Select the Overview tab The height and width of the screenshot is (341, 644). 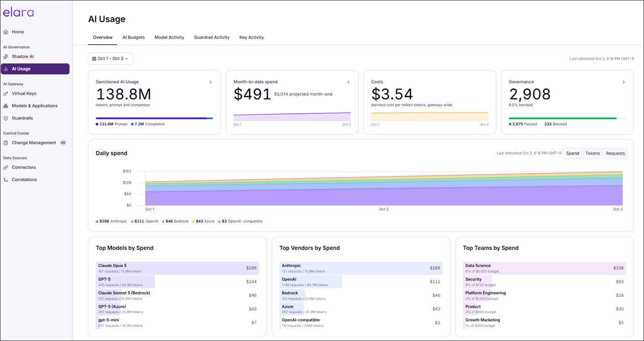(x=102, y=37)
